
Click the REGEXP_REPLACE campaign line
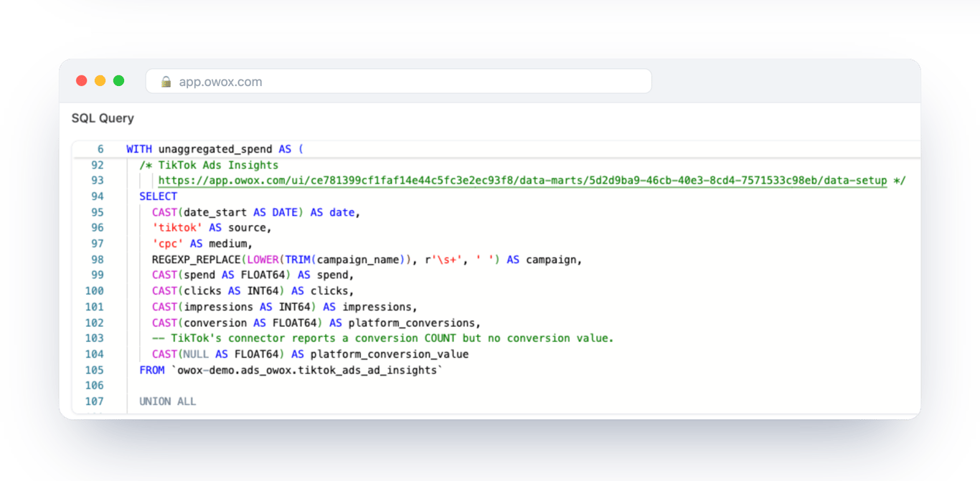click(x=367, y=259)
